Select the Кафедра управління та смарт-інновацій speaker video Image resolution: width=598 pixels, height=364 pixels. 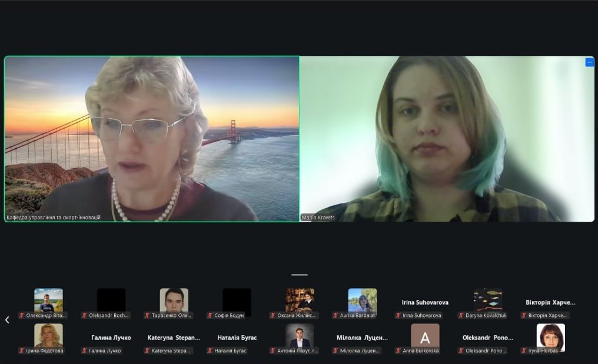click(x=152, y=139)
